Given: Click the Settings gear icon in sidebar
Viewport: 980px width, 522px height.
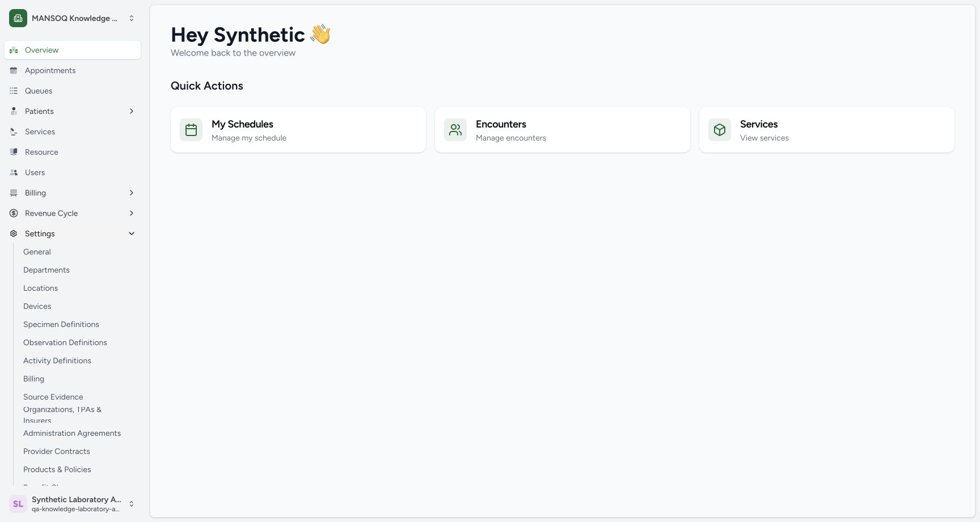Looking at the screenshot, I should pyautogui.click(x=14, y=234).
